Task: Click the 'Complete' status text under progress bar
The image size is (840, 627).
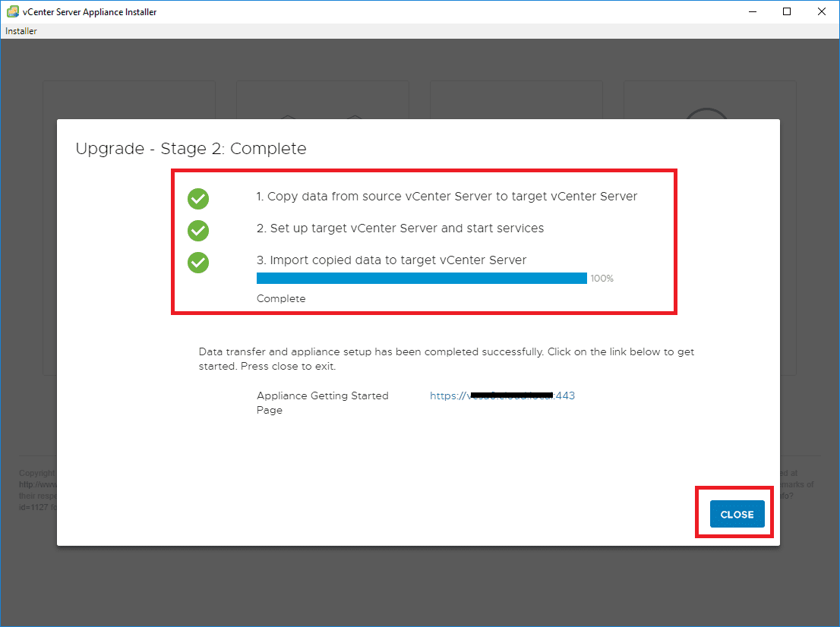Action: pyautogui.click(x=281, y=299)
